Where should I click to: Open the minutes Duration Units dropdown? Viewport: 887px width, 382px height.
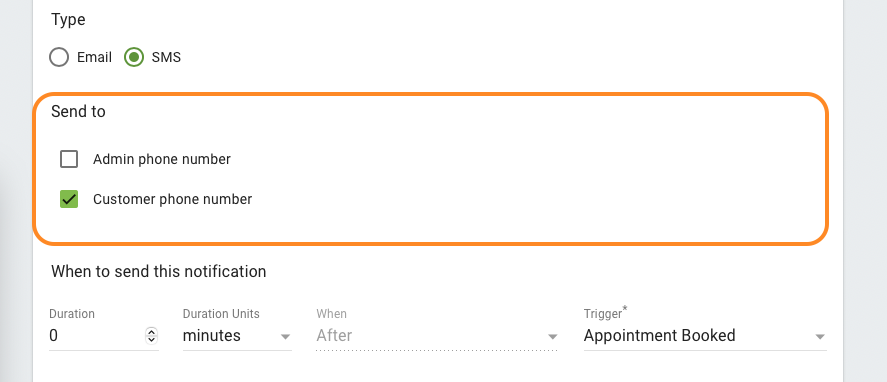237,336
